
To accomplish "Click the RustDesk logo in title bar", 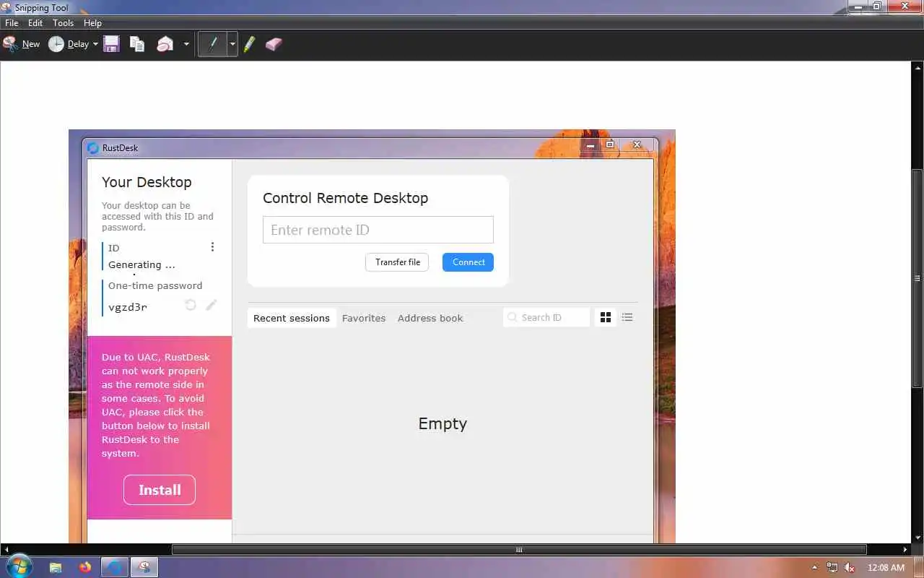I will pos(93,148).
